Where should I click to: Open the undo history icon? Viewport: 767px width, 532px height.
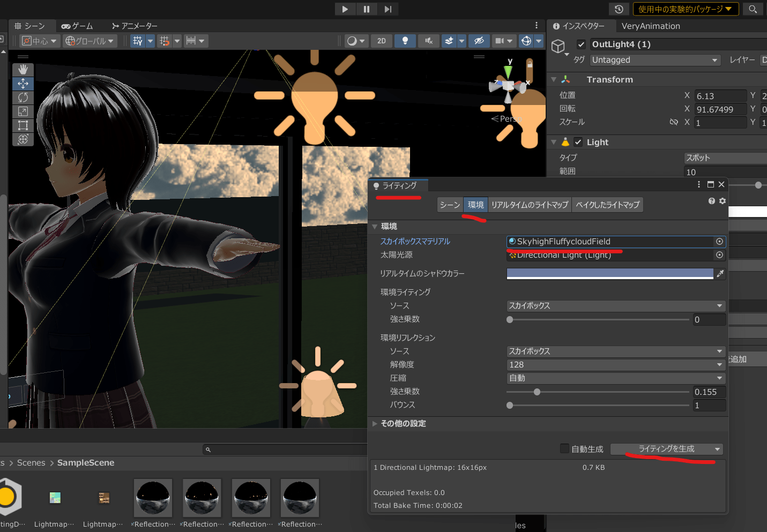click(x=619, y=9)
